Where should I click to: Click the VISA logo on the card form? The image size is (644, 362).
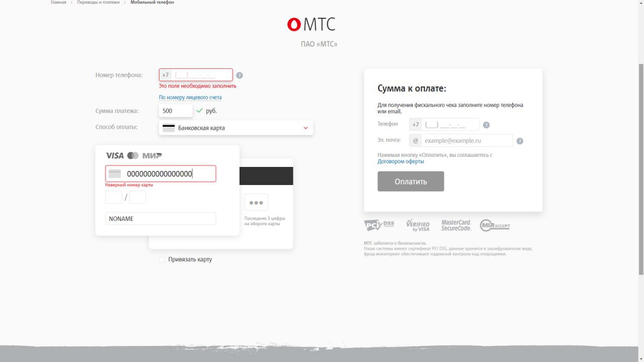[115, 155]
